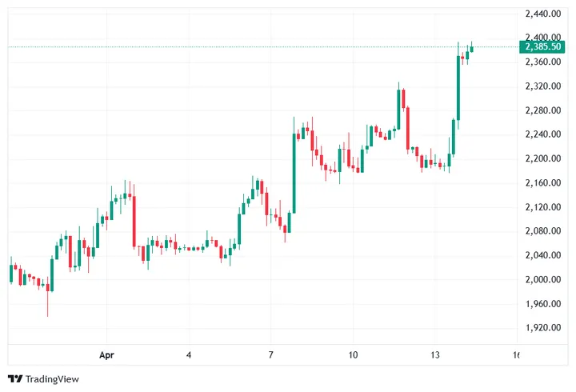Click the tall green candle after the 13 label
The height and width of the screenshot is (392, 576).
click(x=458, y=88)
